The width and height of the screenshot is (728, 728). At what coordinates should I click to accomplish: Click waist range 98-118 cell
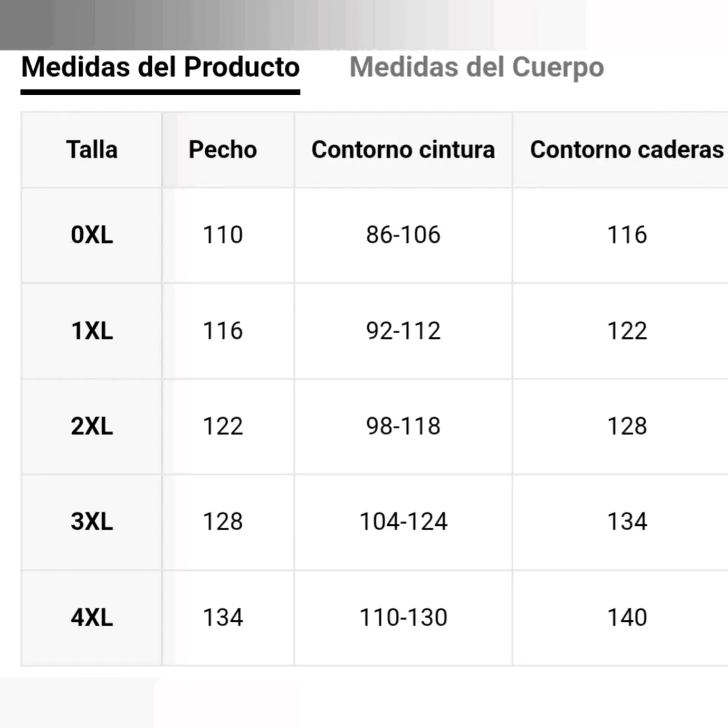pos(403,426)
